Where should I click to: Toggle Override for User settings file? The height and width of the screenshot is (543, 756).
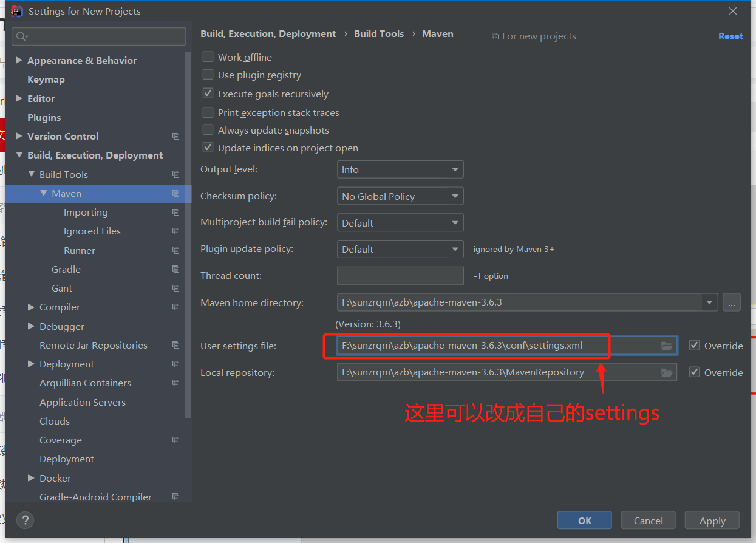pyautogui.click(x=695, y=345)
